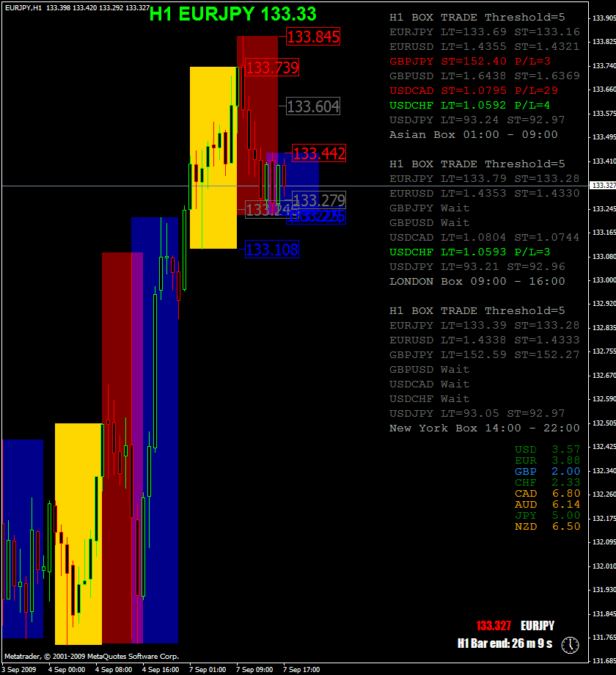616x675 pixels.
Task: Select the green USDCHF LT=1.0592 P/L=4 row
Action: [x=470, y=105]
